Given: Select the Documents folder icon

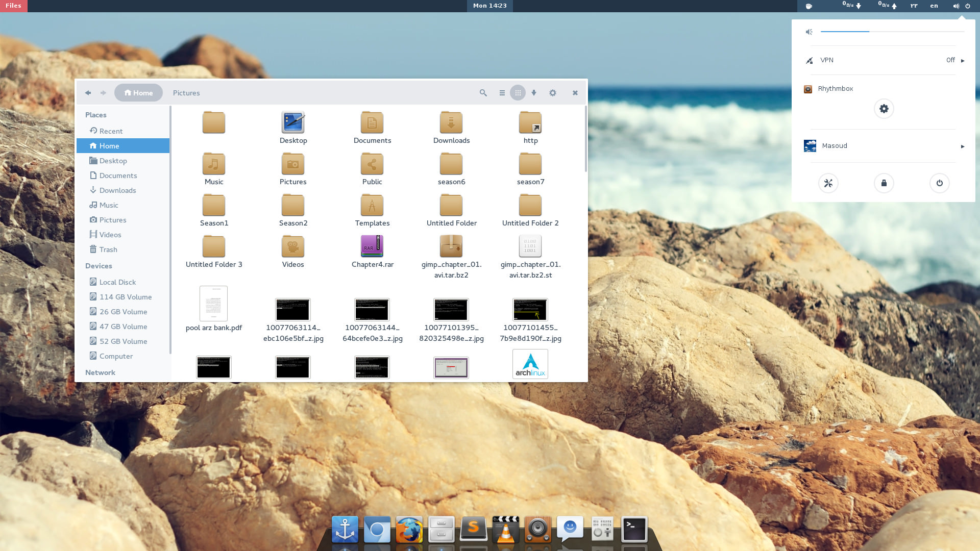Looking at the screenshot, I should coord(372,122).
